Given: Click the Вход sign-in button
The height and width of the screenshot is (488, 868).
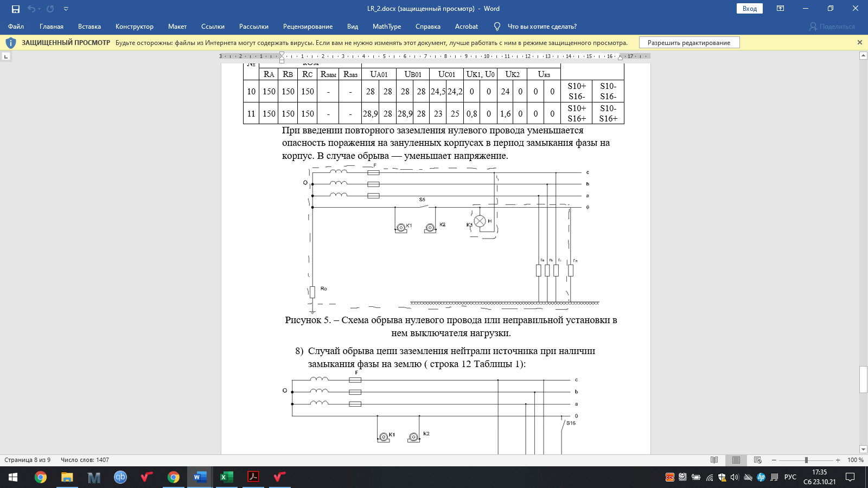Looking at the screenshot, I should (x=750, y=9).
